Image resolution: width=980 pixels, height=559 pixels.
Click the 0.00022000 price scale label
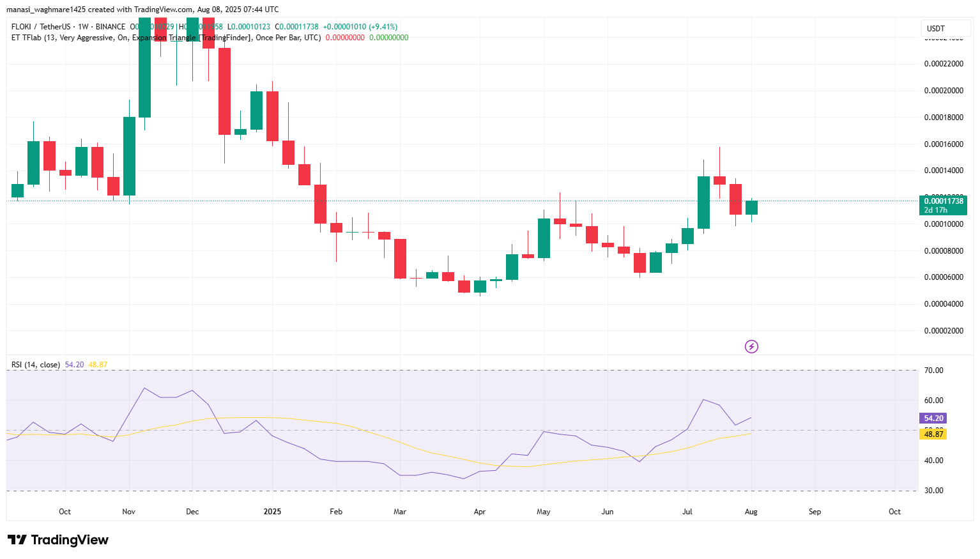coord(944,64)
